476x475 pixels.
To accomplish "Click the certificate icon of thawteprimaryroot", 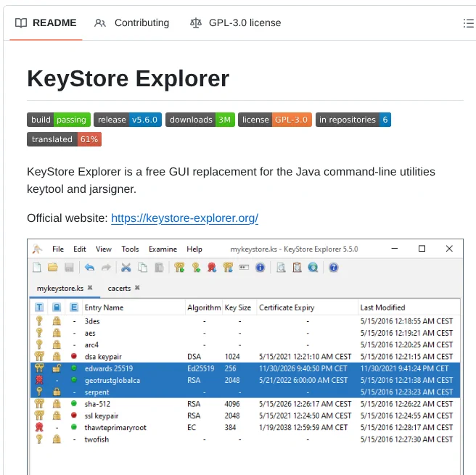I will pos(39,427).
